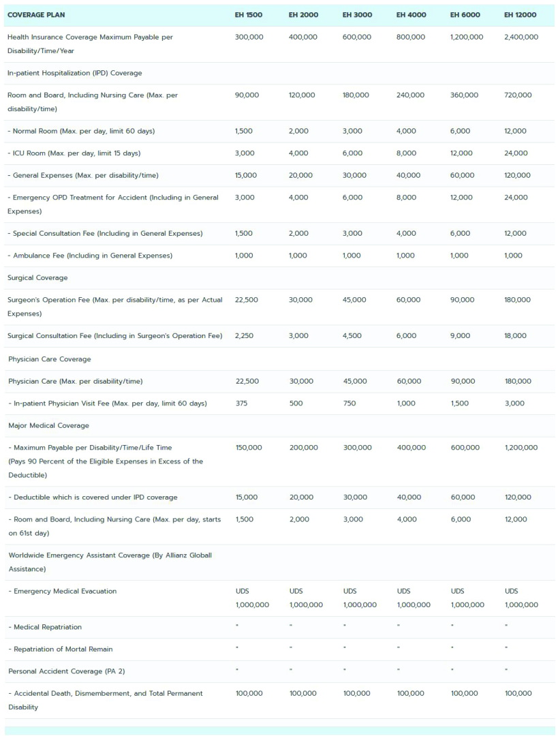
Task: Click the EH 1500 column header
Action: click(x=248, y=15)
